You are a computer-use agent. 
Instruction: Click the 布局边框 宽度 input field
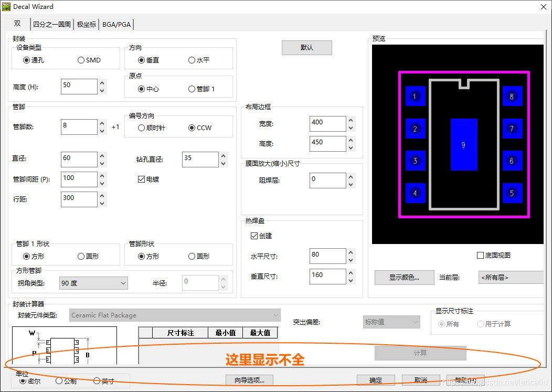click(x=328, y=124)
